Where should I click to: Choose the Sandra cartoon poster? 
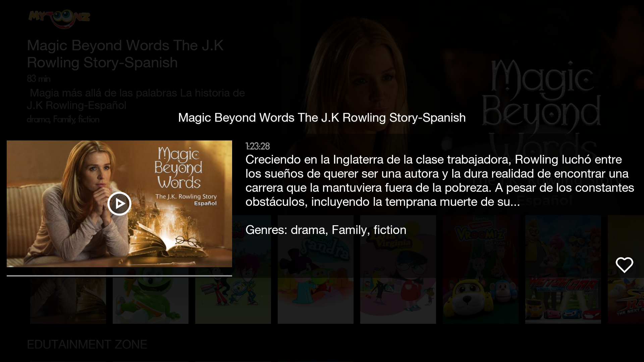(315, 269)
